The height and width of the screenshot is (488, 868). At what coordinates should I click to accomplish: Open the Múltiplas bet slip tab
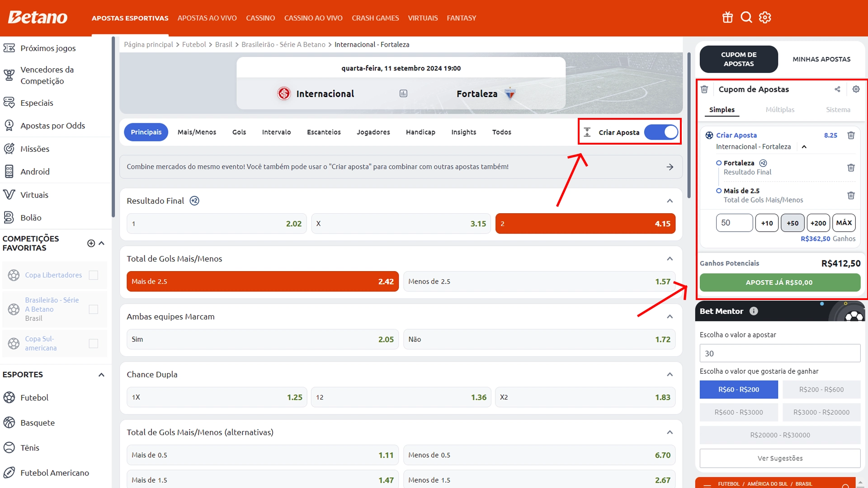780,109
